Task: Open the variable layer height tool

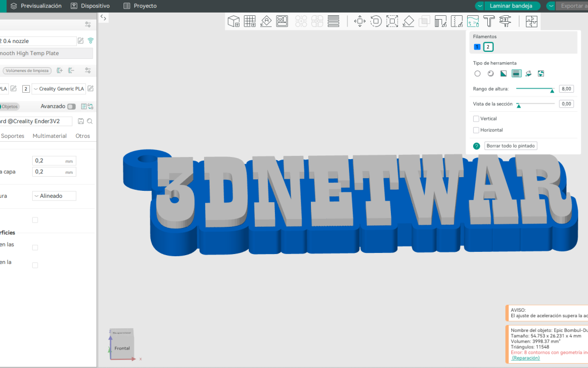Action: (333, 21)
